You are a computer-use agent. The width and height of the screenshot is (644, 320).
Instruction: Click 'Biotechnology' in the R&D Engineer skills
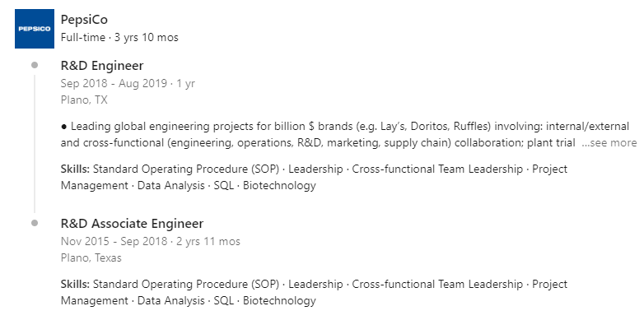click(279, 185)
